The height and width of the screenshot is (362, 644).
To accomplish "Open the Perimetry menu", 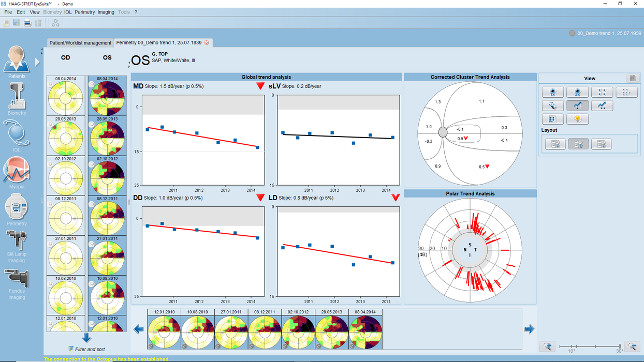I will (84, 12).
